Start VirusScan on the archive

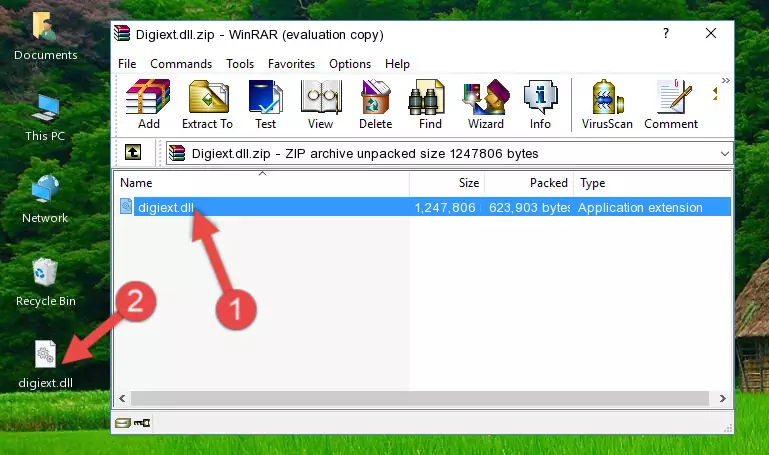(x=607, y=104)
